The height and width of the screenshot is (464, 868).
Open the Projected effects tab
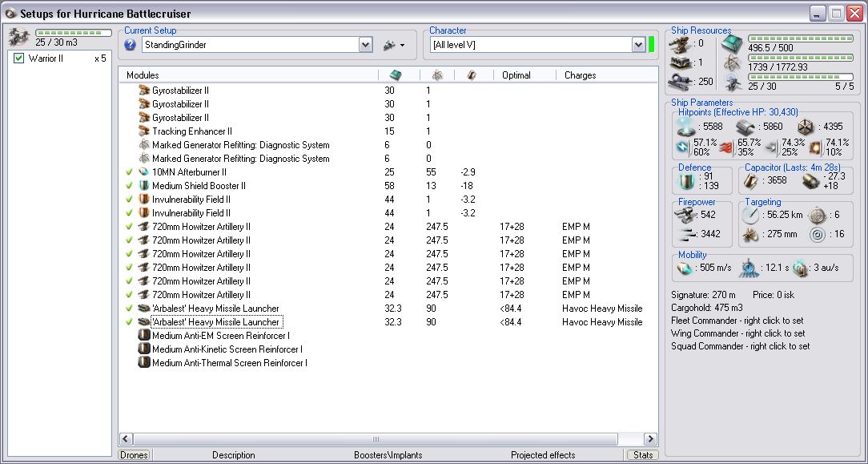tap(543, 455)
